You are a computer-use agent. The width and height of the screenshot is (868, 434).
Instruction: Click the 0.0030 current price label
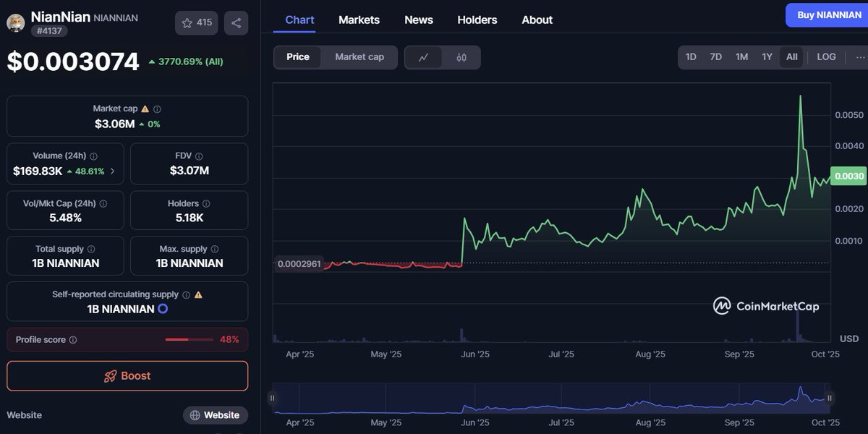point(848,176)
